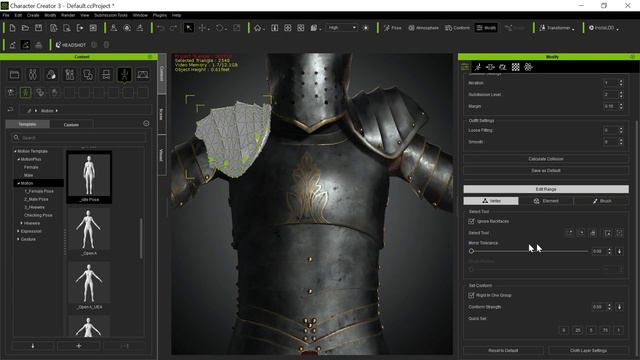Click the apply arrow next to Mirror Tolerance value
The width and height of the screenshot is (640, 360).
click(x=619, y=251)
